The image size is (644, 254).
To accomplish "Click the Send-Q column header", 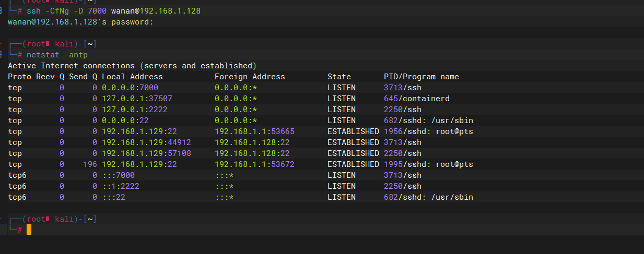I will coord(83,77).
